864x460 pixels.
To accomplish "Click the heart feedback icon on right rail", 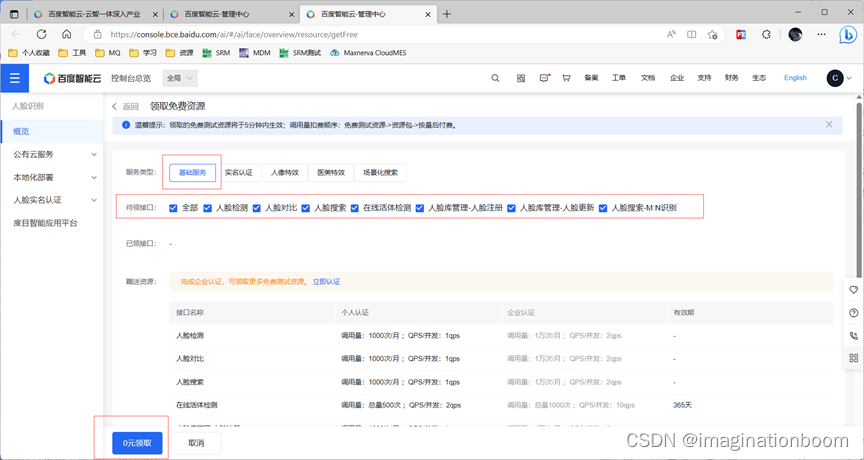I will click(854, 290).
